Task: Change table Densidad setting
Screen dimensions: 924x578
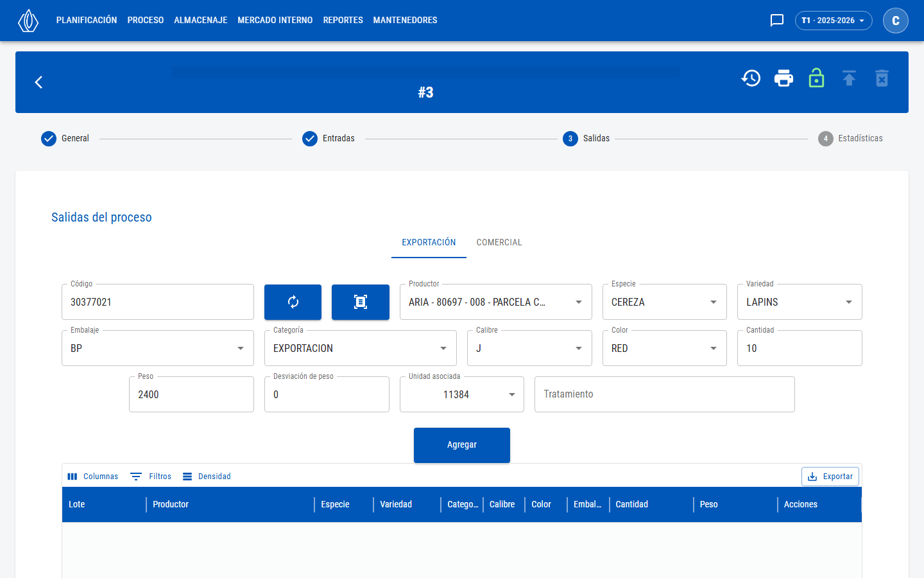Action: (207, 477)
